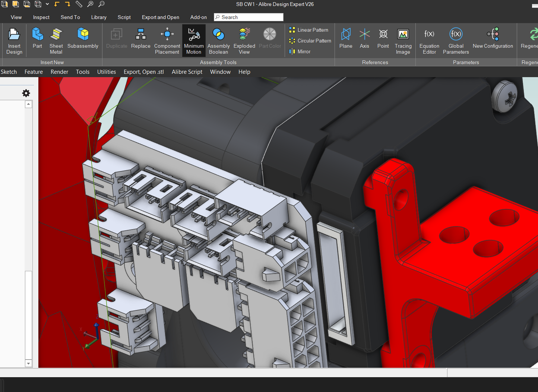Image resolution: width=538 pixels, height=392 pixels.
Task: Insert a new Part
Action: click(x=37, y=38)
